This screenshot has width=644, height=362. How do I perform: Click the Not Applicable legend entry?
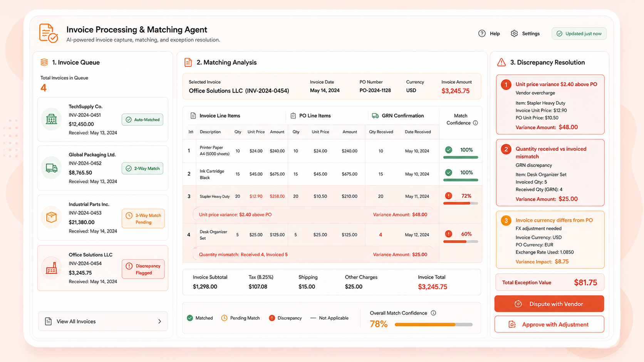pyautogui.click(x=329, y=318)
